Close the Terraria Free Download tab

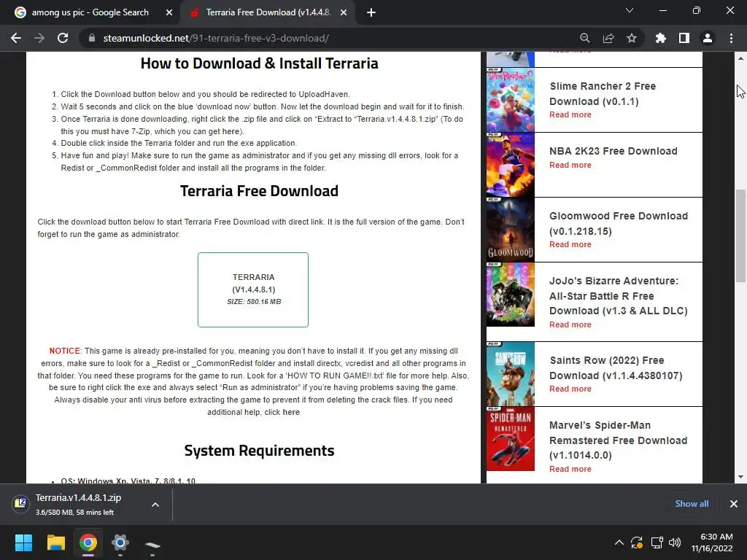(344, 12)
